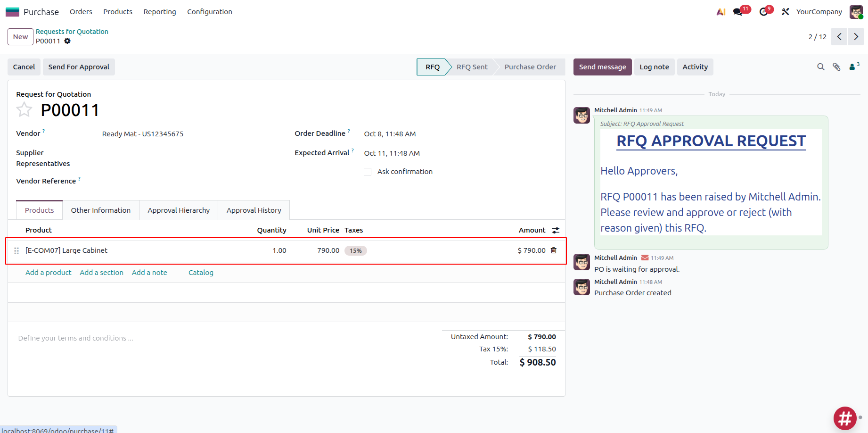Open optional columns icon beside Amount
The image size is (868, 433).
click(x=556, y=230)
